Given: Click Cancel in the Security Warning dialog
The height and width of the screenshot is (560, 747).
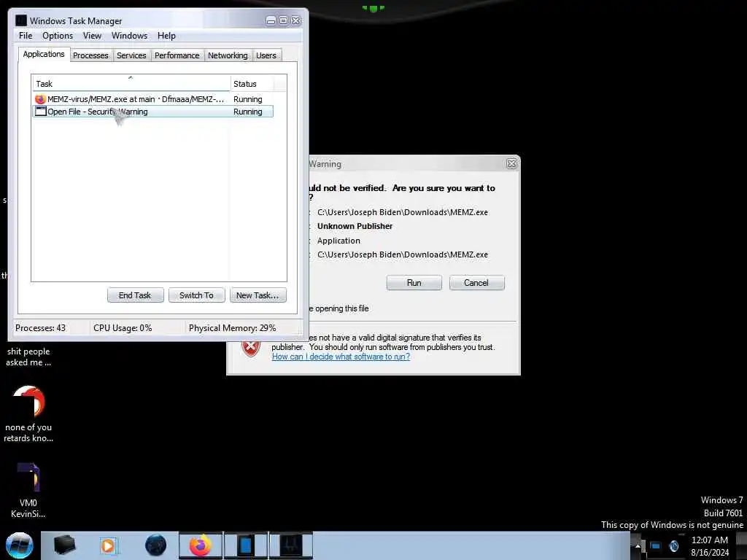Looking at the screenshot, I should [x=476, y=283].
